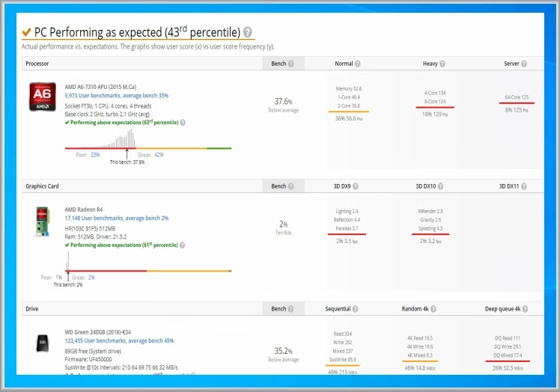Click the WD Green SSD drive icon

tap(43, 343)
